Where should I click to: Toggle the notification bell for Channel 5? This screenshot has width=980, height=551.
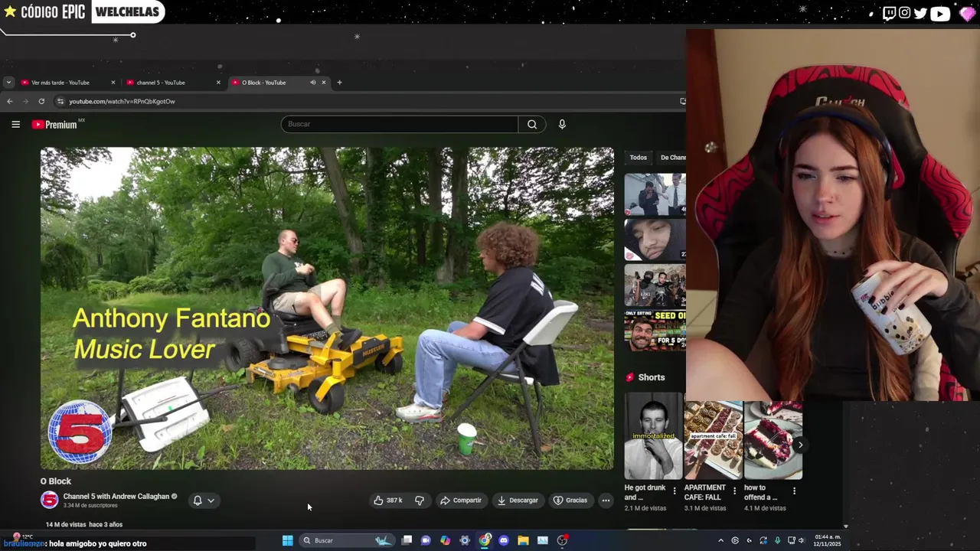pos(198,500)
